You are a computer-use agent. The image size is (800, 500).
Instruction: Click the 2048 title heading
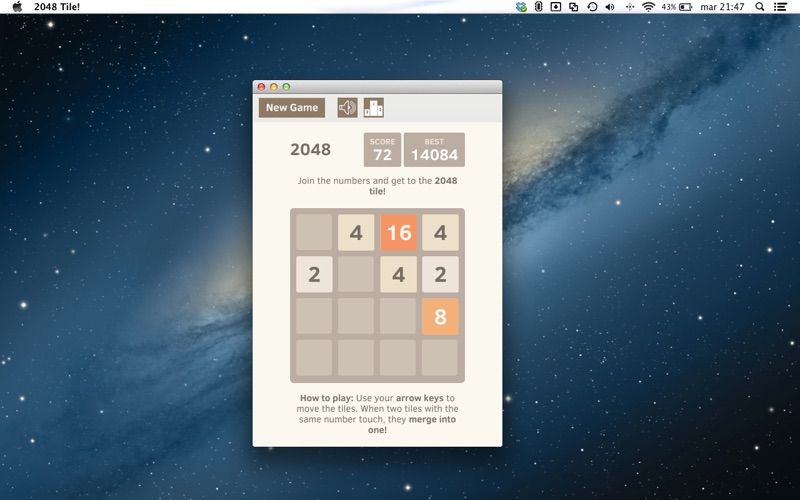coord(310,149)
